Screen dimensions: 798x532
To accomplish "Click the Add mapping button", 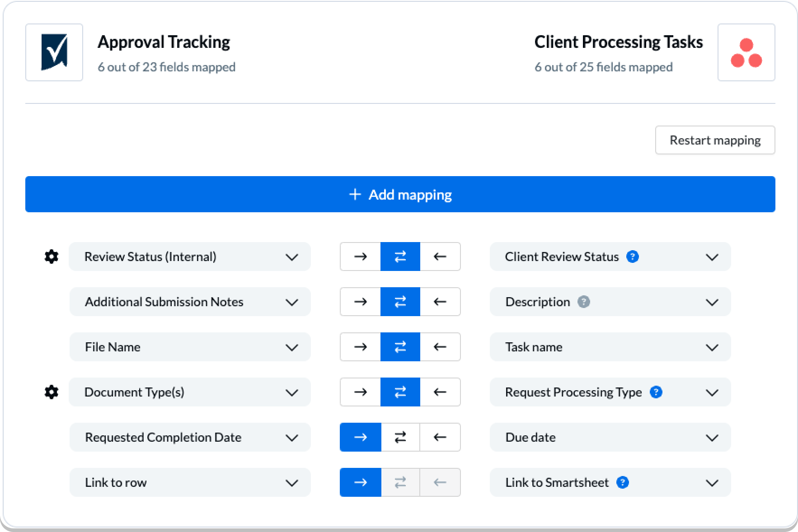I will 400,194.
